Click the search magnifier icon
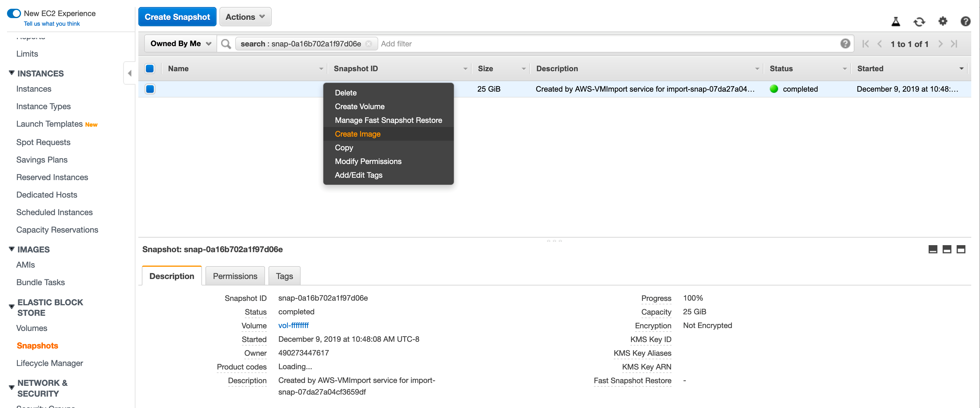Viewport: 980px width, 408px height. (226, 44)
